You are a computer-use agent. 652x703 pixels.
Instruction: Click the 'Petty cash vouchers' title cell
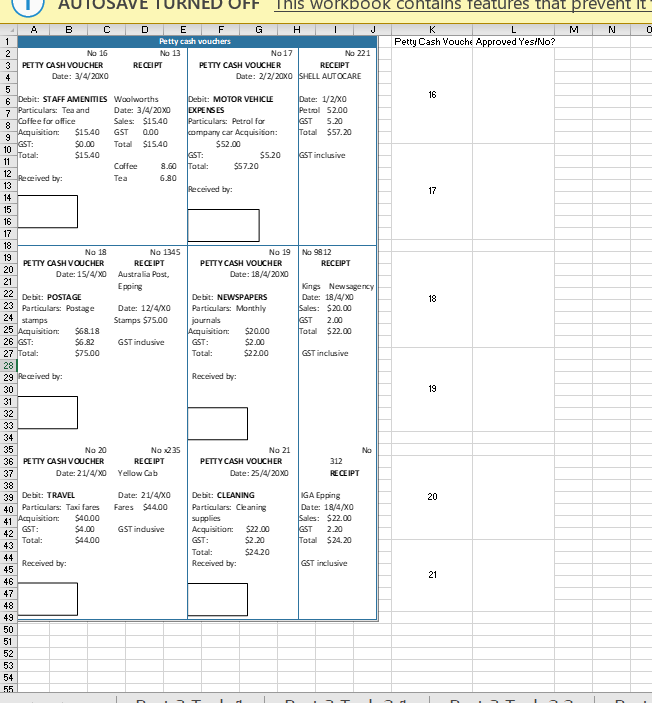(x=195, y=41)
